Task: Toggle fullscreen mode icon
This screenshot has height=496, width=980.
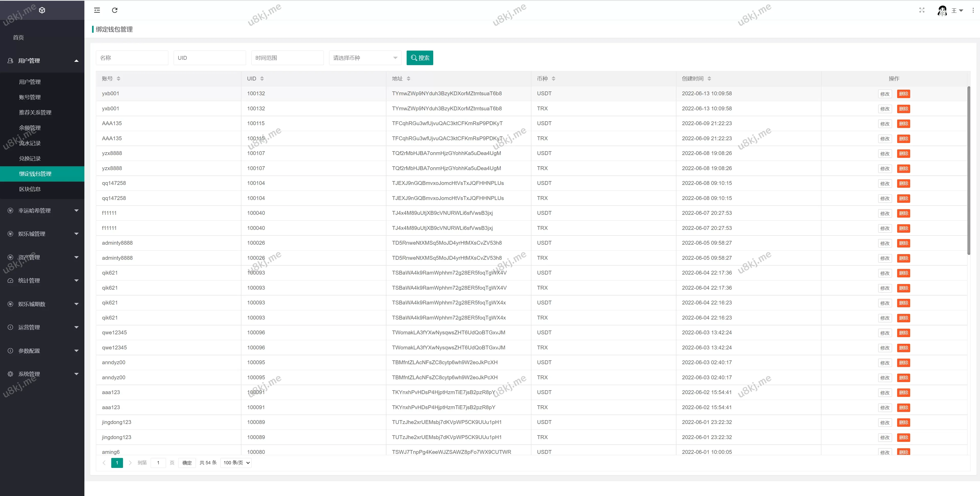Action: coord(921,10)
